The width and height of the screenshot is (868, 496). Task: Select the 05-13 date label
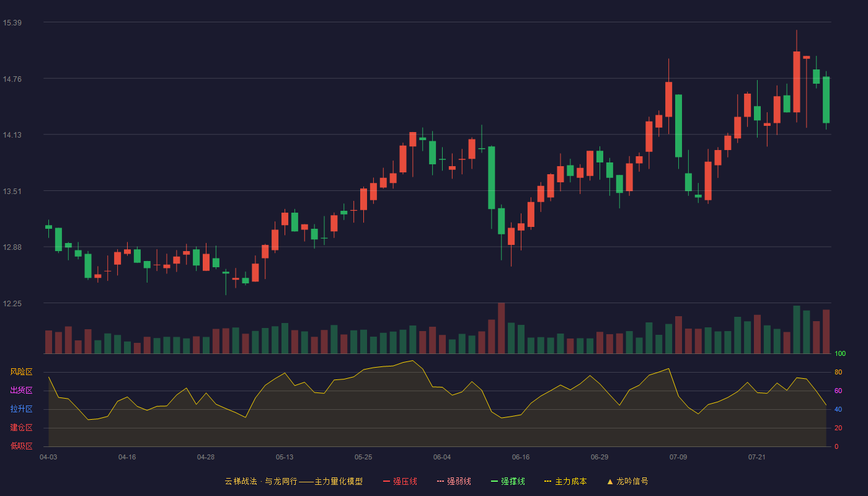pos(285,458)
